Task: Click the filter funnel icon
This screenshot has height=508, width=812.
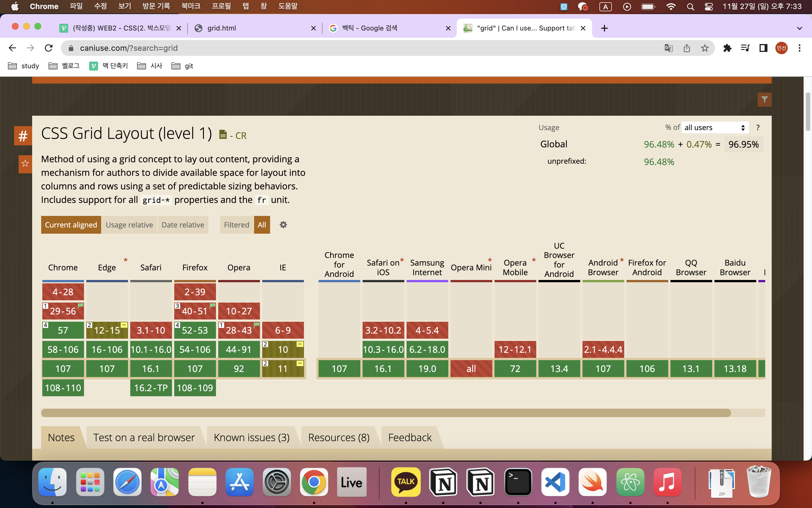Action: pos(764,99)
